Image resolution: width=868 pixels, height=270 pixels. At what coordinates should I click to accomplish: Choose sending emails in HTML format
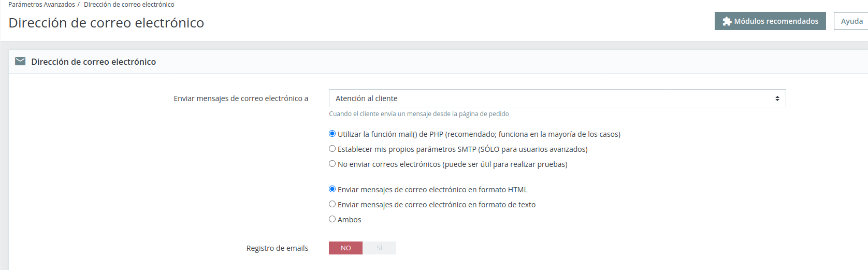pyautogui.click(x=332, y=189)
